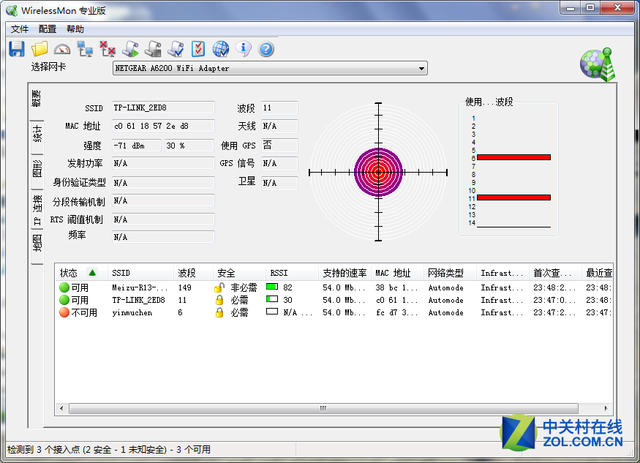Open the blue question mark help icon
Image resolution: width=640 pixels, height=463 pixels.
pos(266,49)
